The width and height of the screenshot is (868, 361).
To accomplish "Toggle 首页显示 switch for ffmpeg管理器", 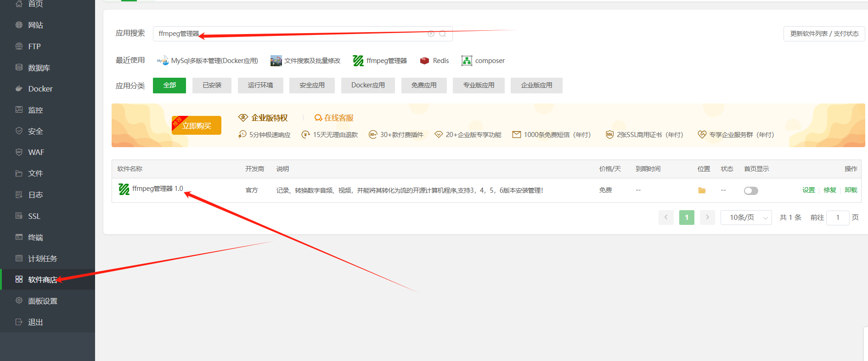I will tap(751, 190).
